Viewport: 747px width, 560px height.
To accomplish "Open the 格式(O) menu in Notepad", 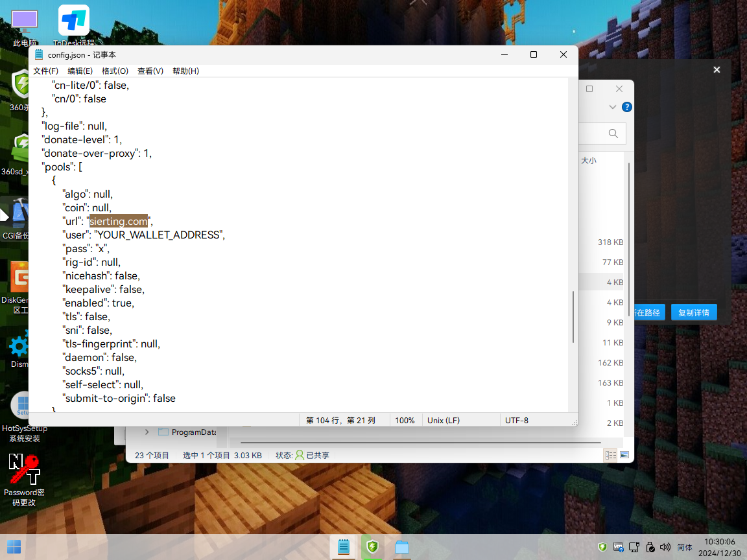I will [115, 71].
